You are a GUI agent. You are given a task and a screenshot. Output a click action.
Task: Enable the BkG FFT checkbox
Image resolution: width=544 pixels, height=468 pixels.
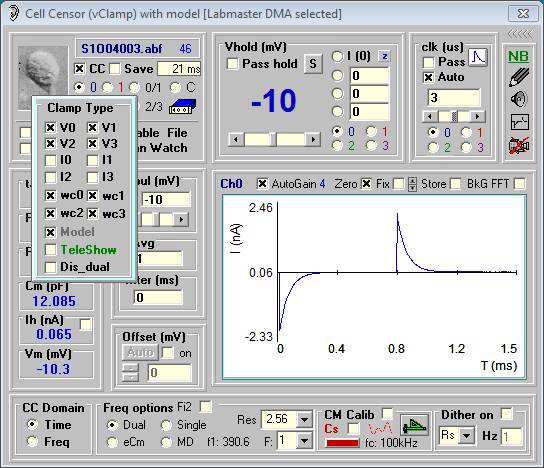coord(519,184)
